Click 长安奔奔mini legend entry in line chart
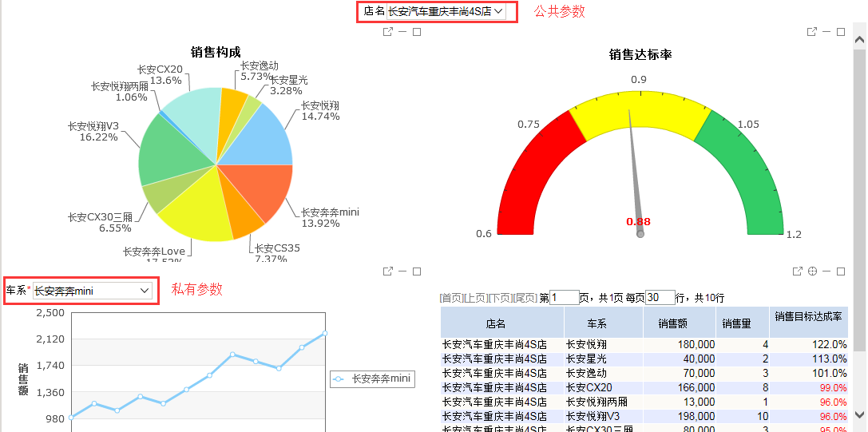Viewport: 868px width, 432px height. (372, 379)
